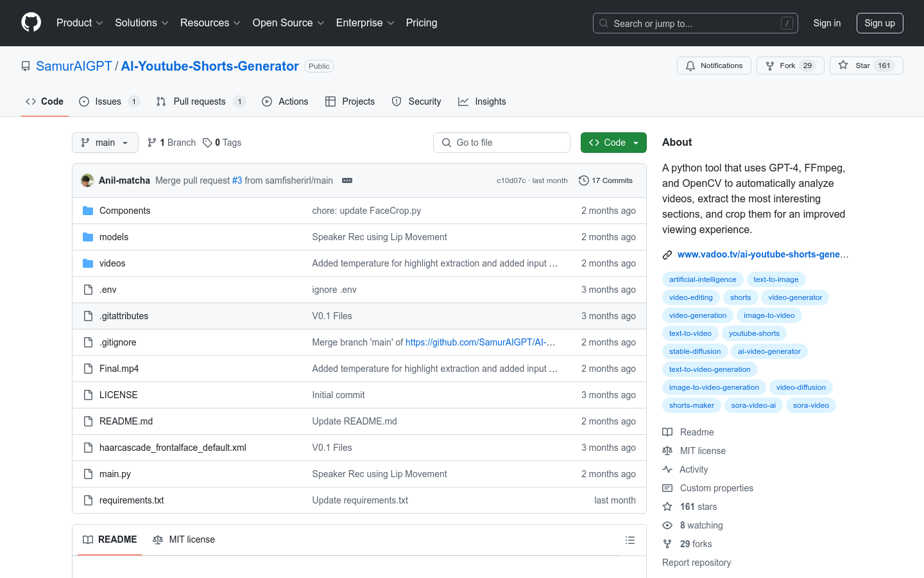
Task: Click the pulse icon next to Activity
Action: click(x=667, y=469)
